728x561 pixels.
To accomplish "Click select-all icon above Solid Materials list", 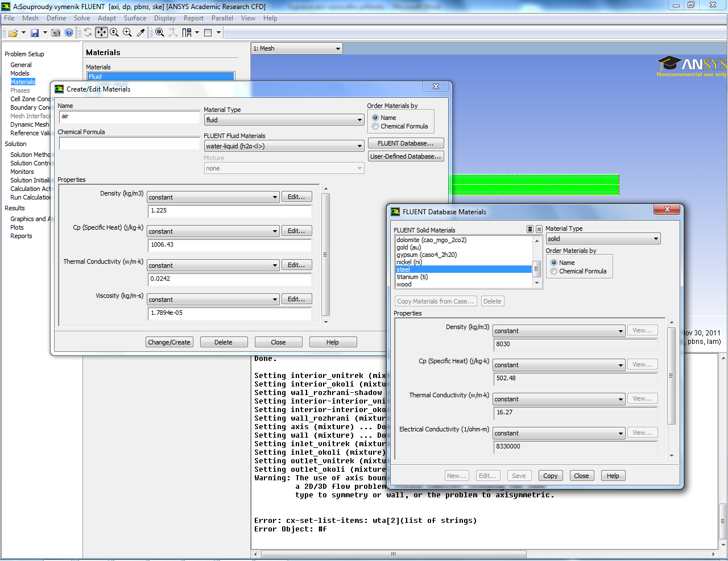I will click(530, 229).
